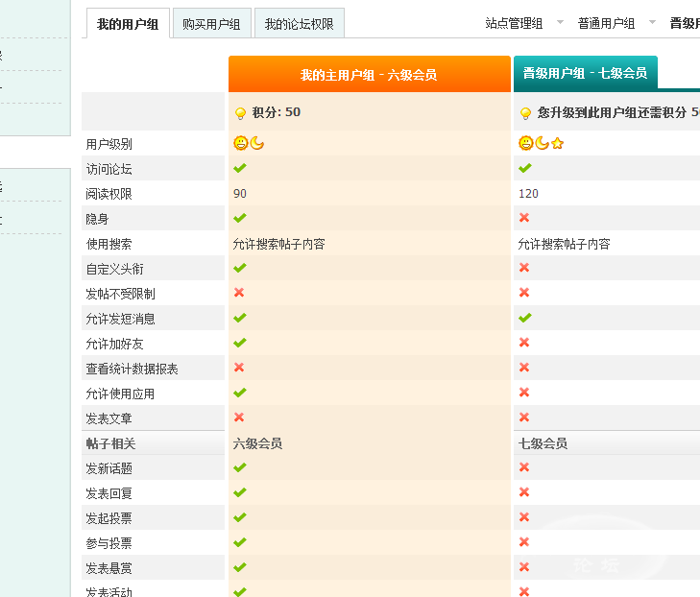Viewport: 700px width, 597px height.
Task: Click the 使用搜索 row label
Action: [109, 244]
